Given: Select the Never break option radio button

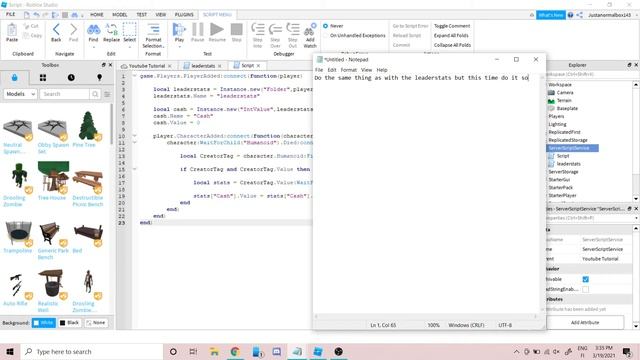Looking at the screenshot, I should pos(325,26).
